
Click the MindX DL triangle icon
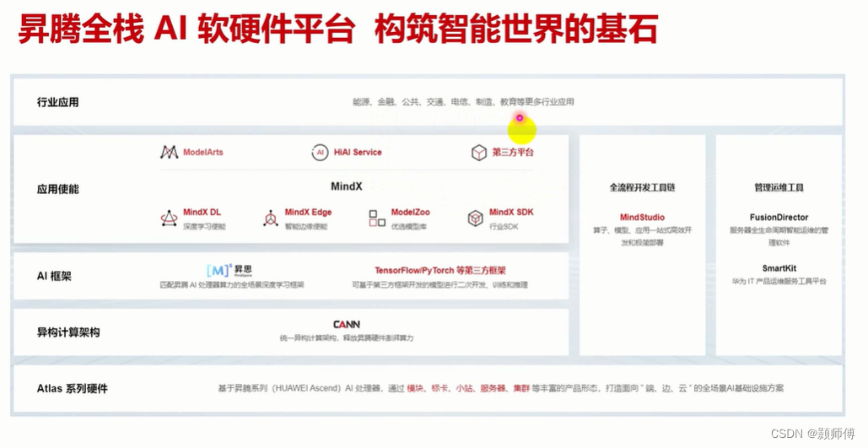click(169, 219)
